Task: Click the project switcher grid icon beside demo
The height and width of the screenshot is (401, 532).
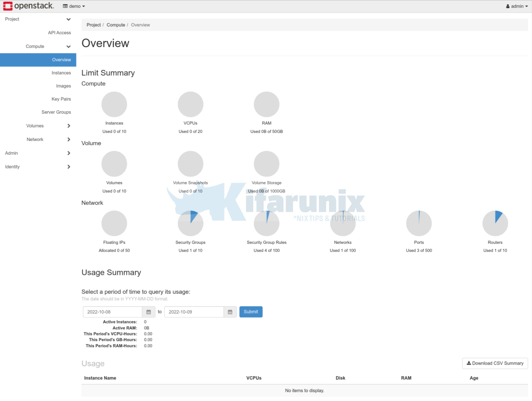Action: click(x=64, y=6)
